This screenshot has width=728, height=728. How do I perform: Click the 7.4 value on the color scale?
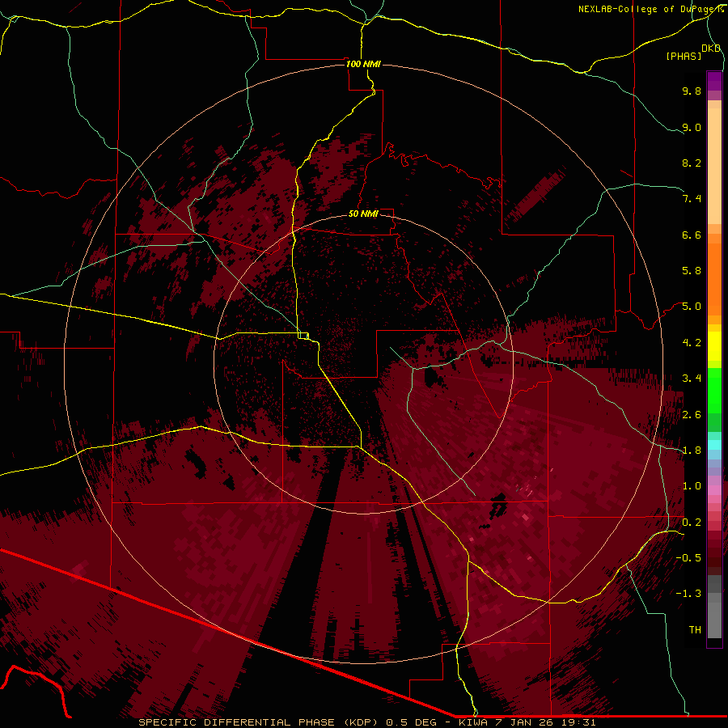(692, 199)
